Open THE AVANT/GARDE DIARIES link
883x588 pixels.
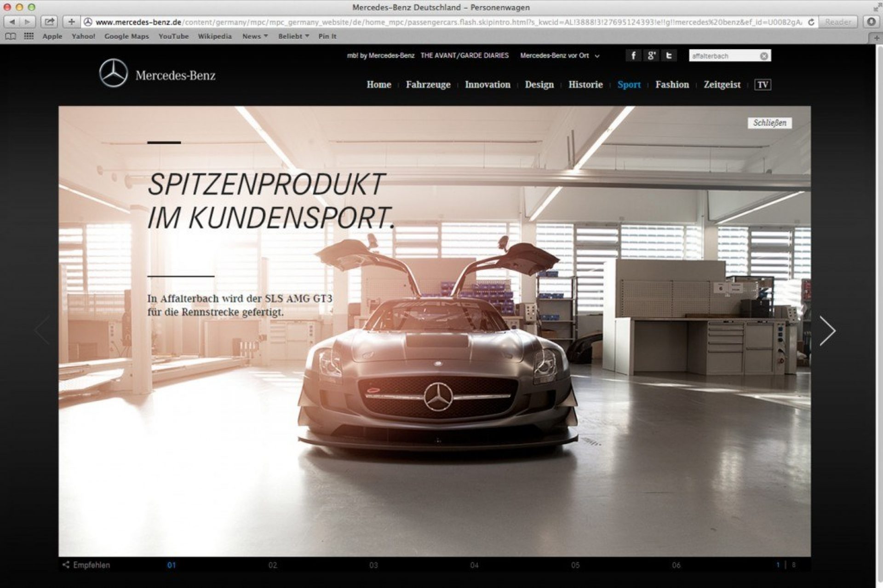pyautogui.click(x=464, y=56)
